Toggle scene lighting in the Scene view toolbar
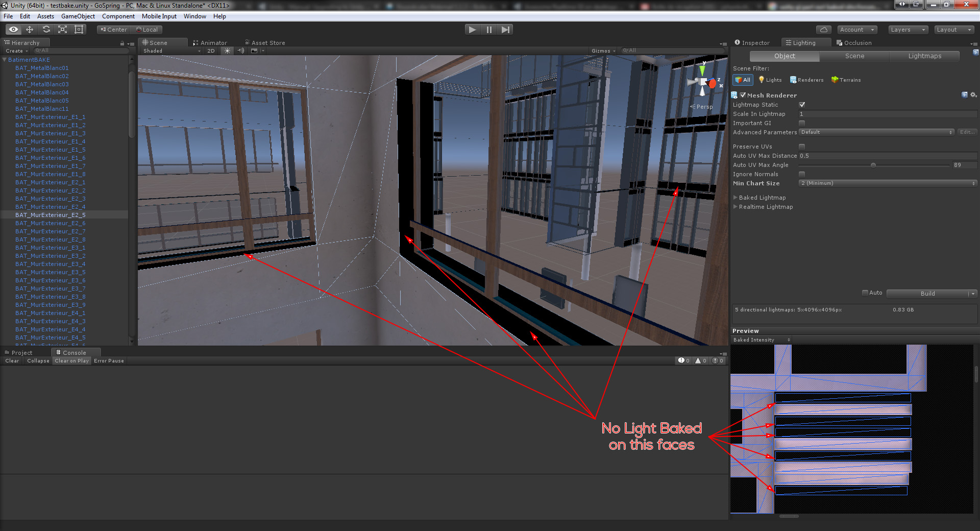 (227, 51)
